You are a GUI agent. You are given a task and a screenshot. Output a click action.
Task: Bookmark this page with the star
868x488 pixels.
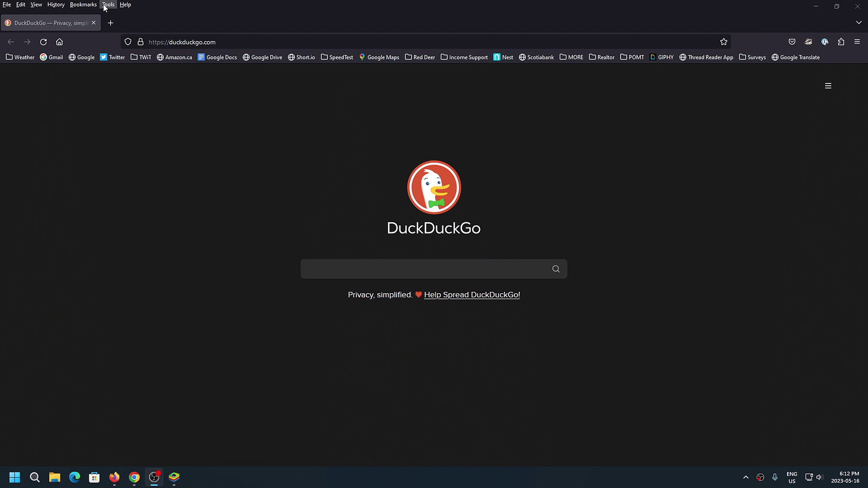724,42
